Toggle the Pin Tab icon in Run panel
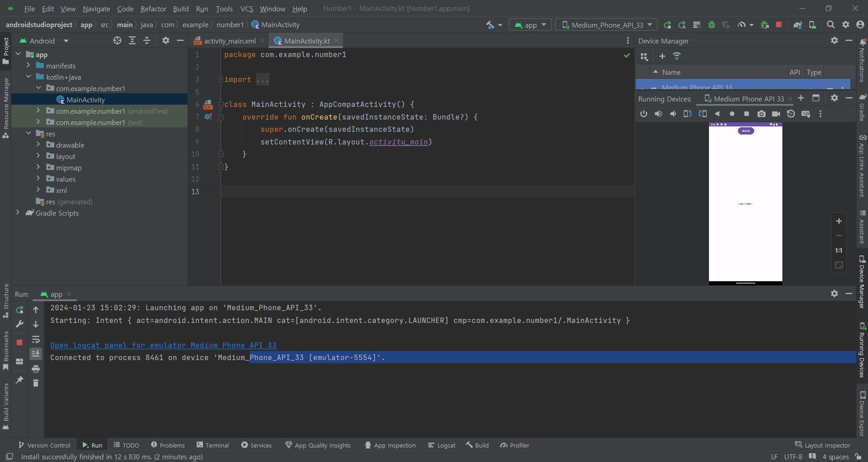 19,380
